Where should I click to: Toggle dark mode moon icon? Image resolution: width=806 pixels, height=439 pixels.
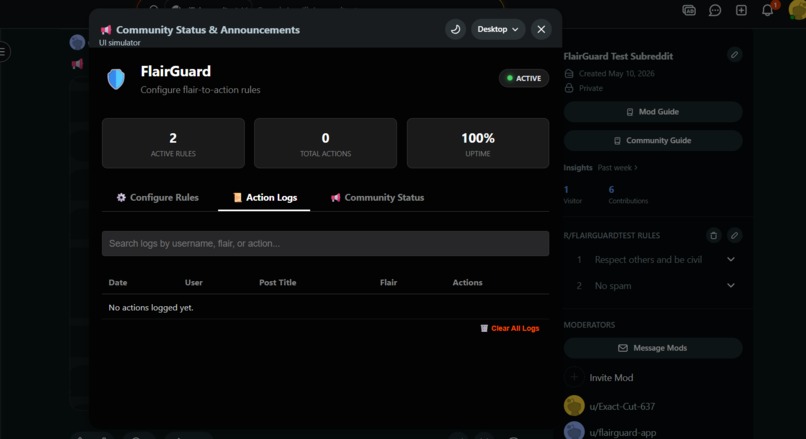pos(455,29)
